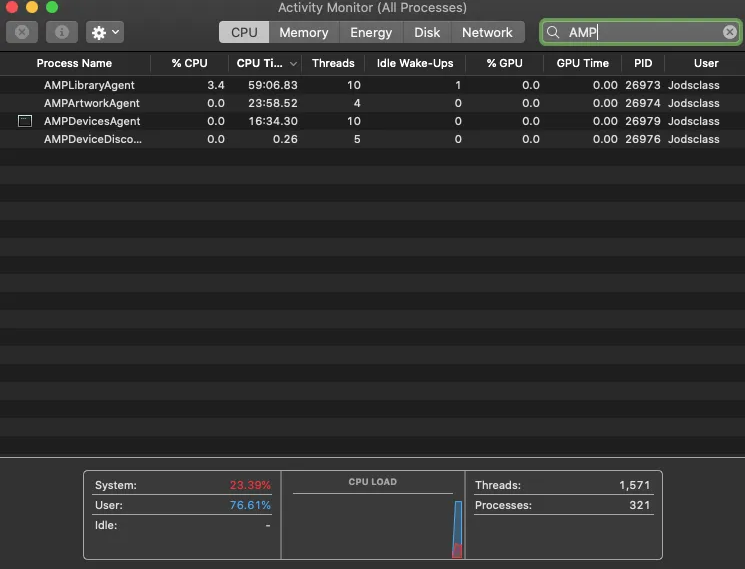The height and width of the screenshot is (569, 745).
Task: Open the gear actions dropdown menu
Action: tap(105, 32)
